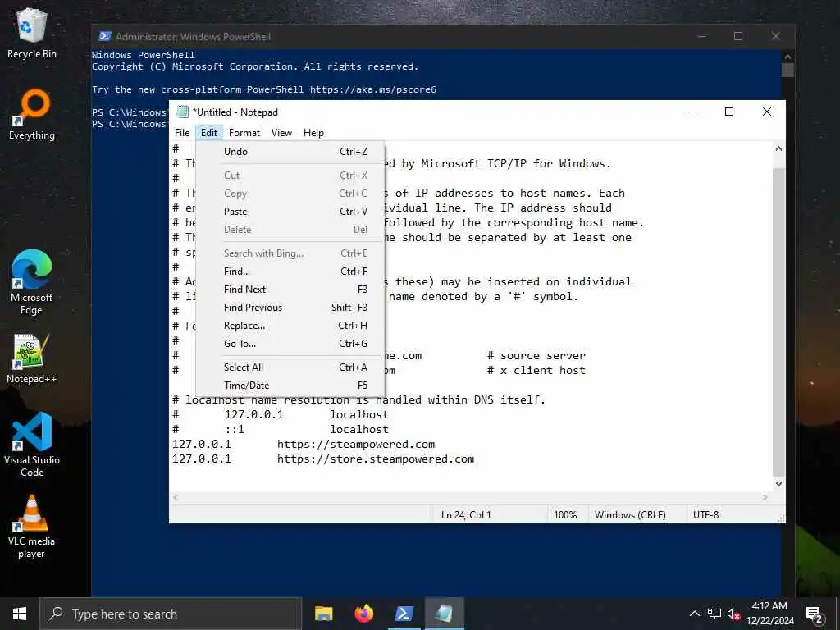
Task: Click the Ln 24, Col 1 status entry
Action: [466, 515]
